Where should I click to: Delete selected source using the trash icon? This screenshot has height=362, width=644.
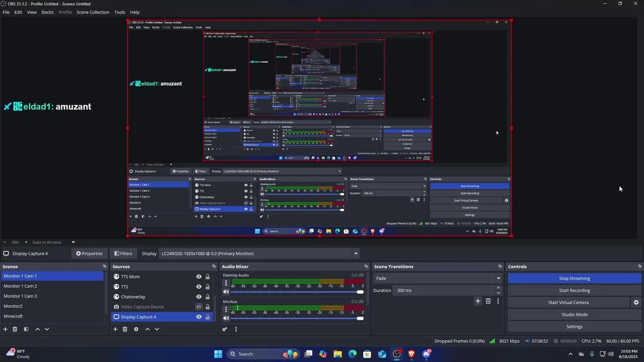pos(125,329)
